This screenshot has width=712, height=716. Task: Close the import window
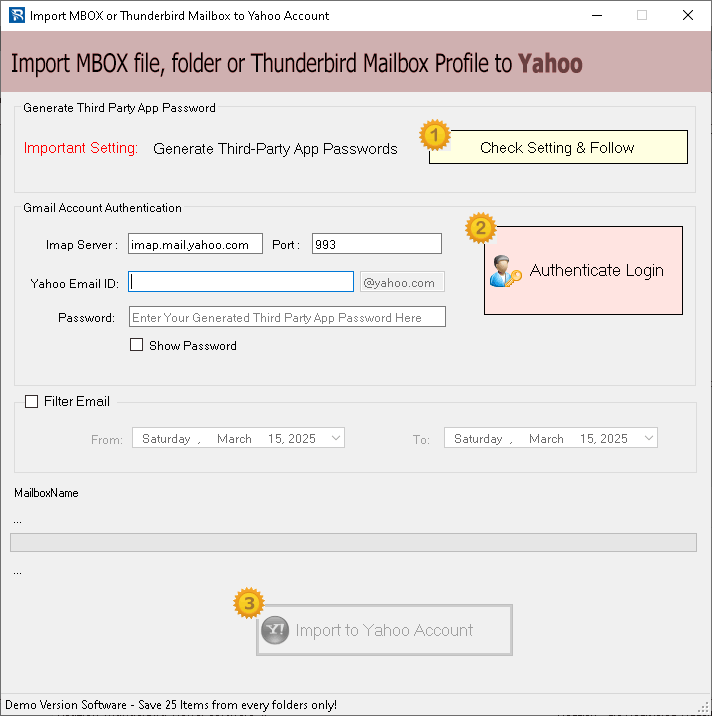coord(688,16)
